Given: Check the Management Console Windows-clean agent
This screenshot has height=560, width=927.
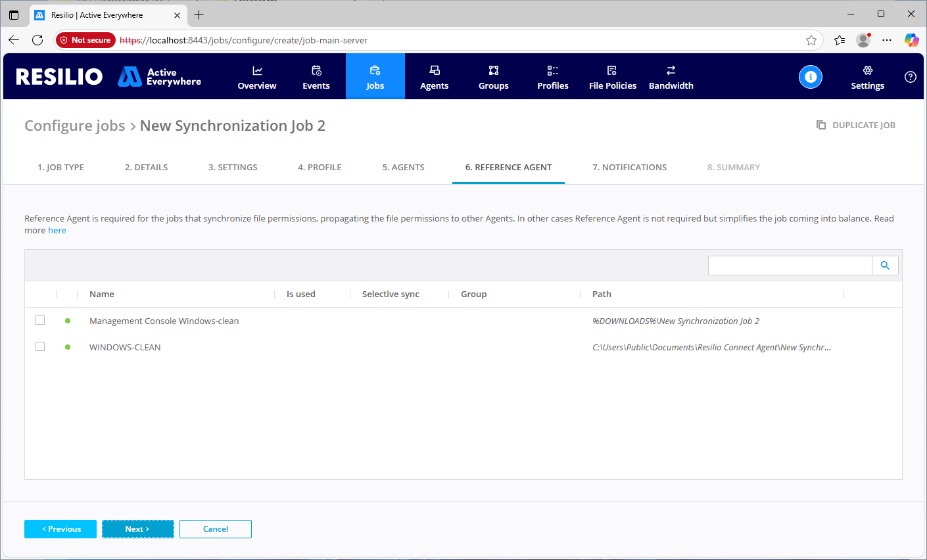Looking at the screenshot, I should click(40, 320).
